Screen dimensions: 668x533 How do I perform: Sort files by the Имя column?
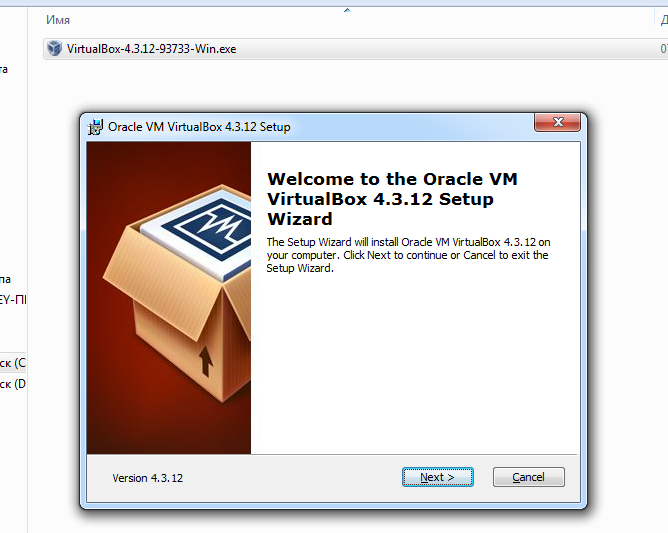click(58, 20)
